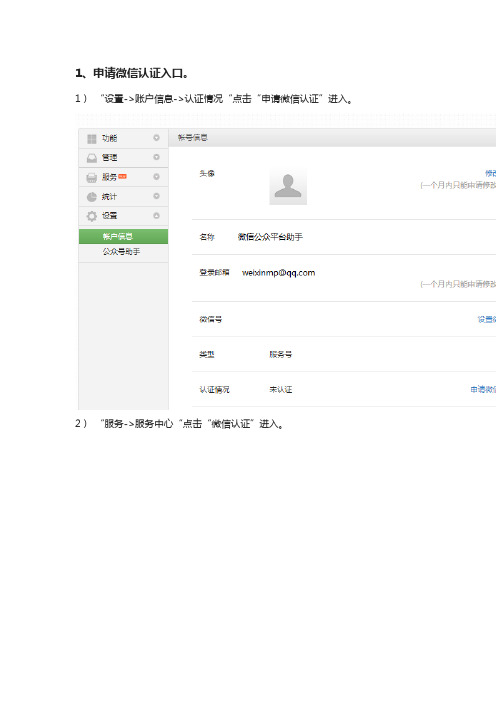
Task: Open the 设置 menu label
Action: point(109,216)
